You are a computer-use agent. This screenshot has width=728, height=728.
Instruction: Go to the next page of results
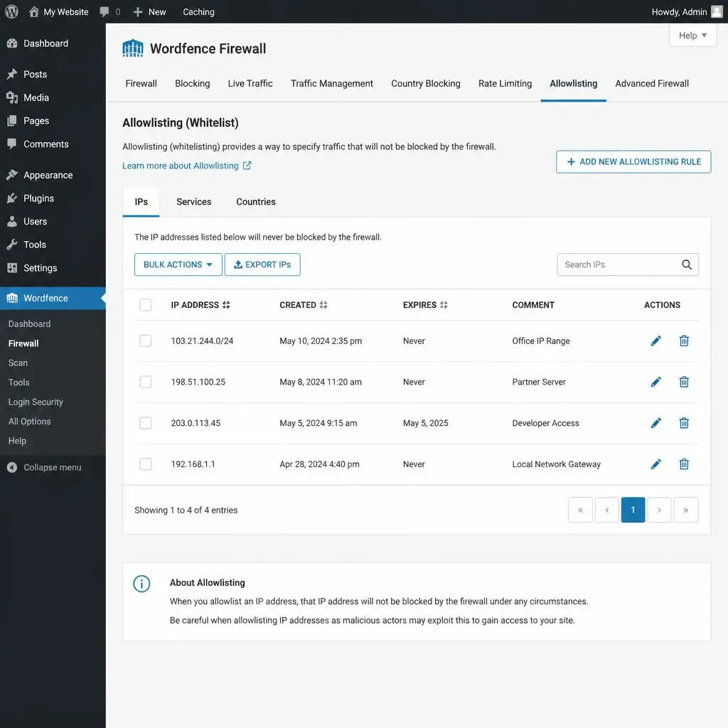click(659, 510)
